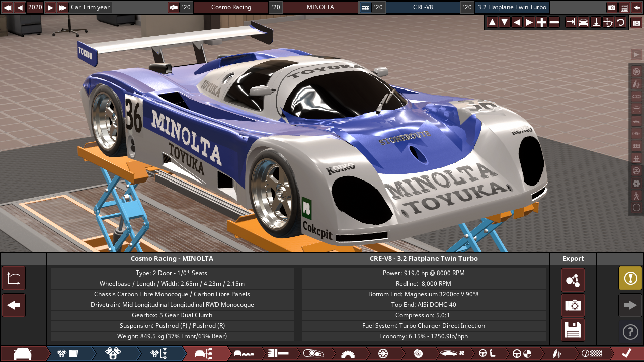Select the Cosmo Racing car model name
Image resolution: width=644 pixels, height=362 pixels.
[231, 7]
